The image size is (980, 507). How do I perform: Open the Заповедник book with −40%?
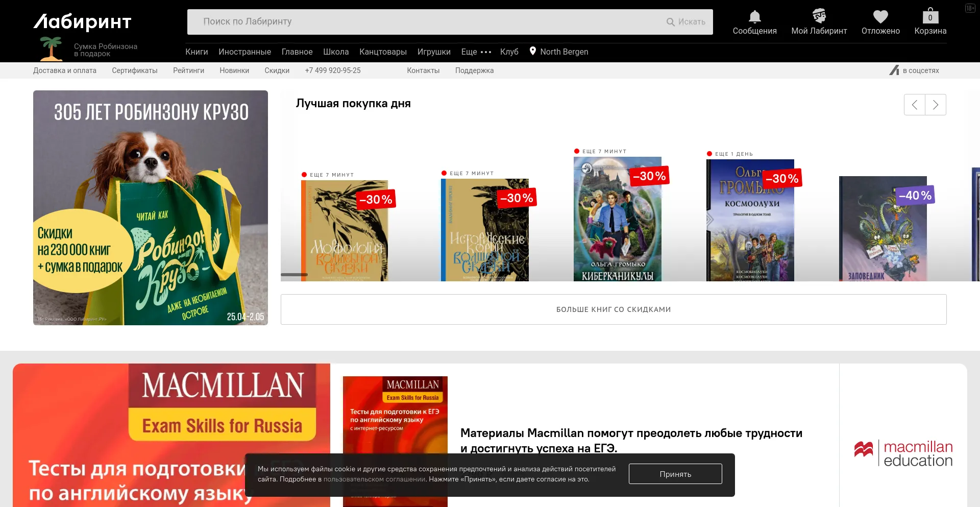point(883,229)
